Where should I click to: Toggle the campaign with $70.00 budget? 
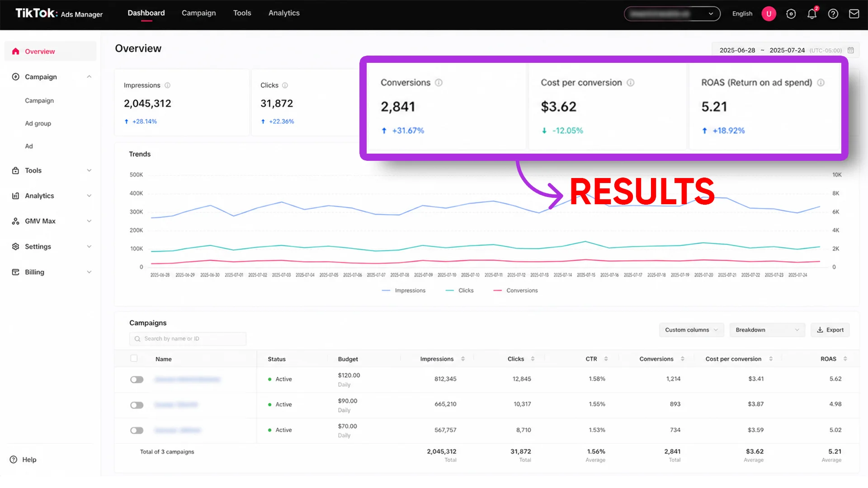click(x=137, y=430)
